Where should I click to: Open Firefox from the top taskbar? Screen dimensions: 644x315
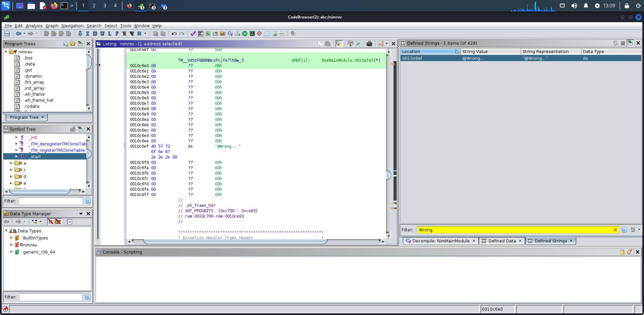54,6
